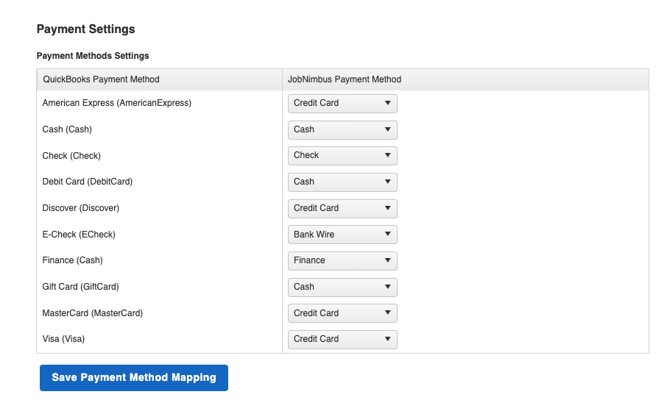Select the Visa (Visa) row label

63,339
